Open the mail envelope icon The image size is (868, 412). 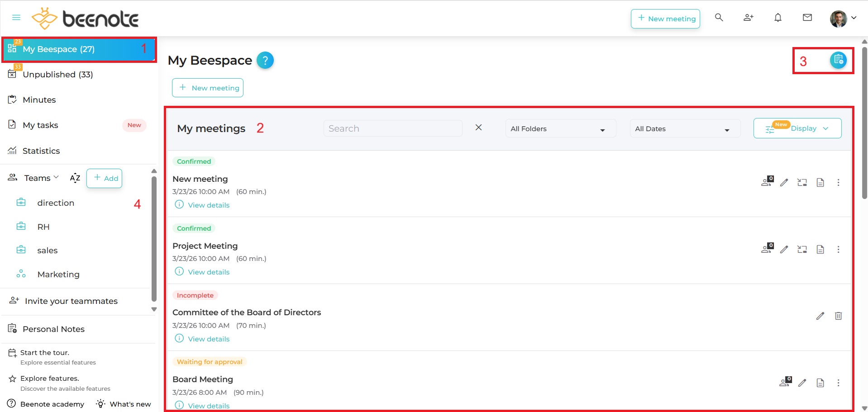coord(807,18)
